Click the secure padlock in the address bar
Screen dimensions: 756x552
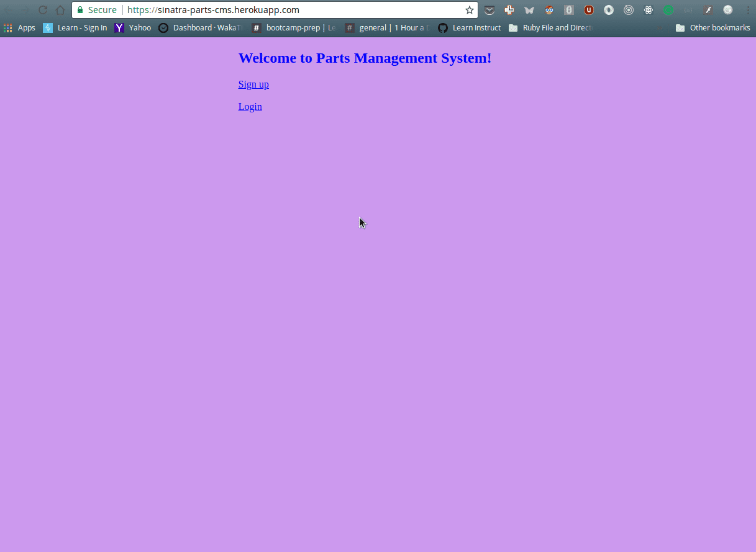tap(81, 10)
